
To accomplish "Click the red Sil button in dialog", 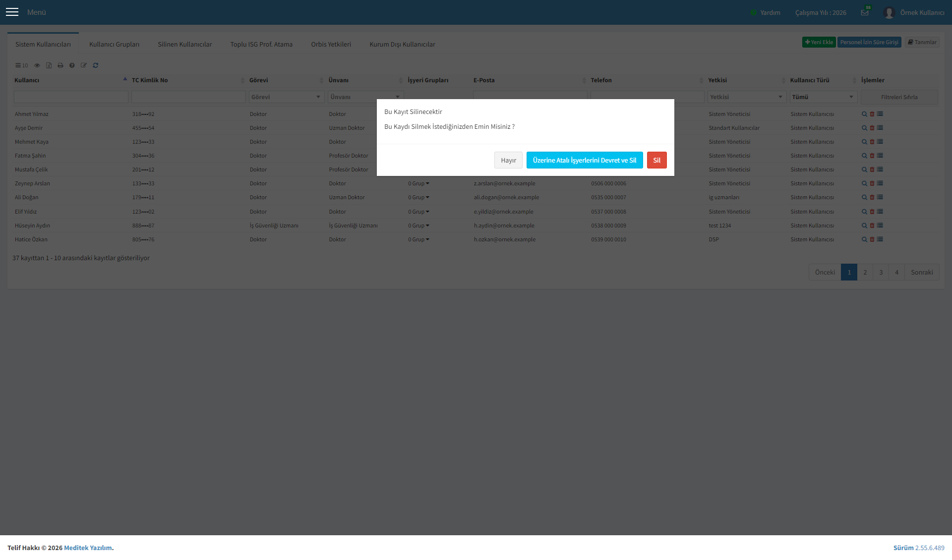I will 657,160.
